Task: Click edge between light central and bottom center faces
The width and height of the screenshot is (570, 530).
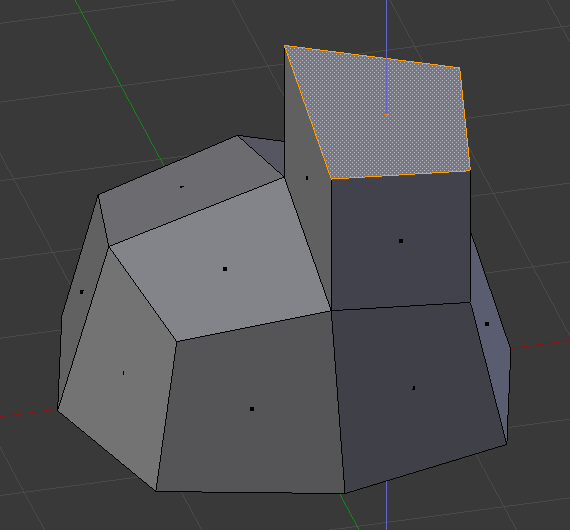Action: click(253, 326)
